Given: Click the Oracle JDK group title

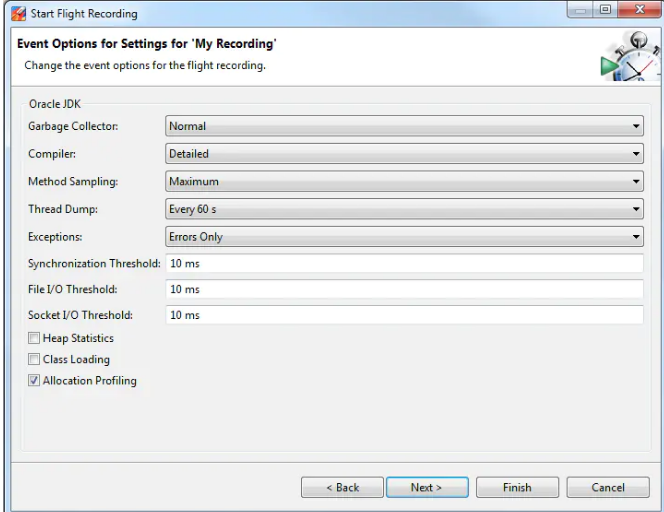Looking at the screenshot, I should tap(55, 104).
